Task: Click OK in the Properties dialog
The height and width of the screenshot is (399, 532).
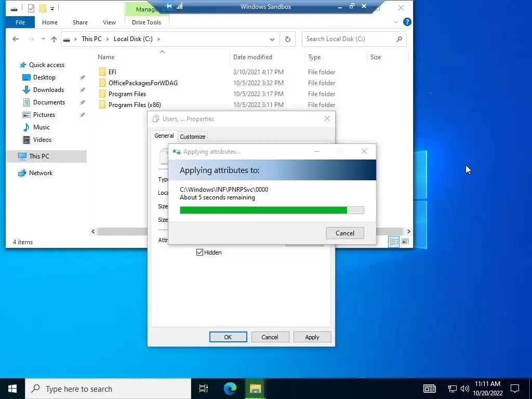Action: point(228,337)
